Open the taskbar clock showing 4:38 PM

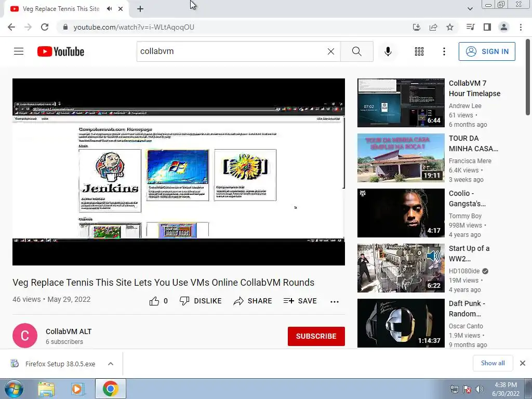(x=506, y=389)
